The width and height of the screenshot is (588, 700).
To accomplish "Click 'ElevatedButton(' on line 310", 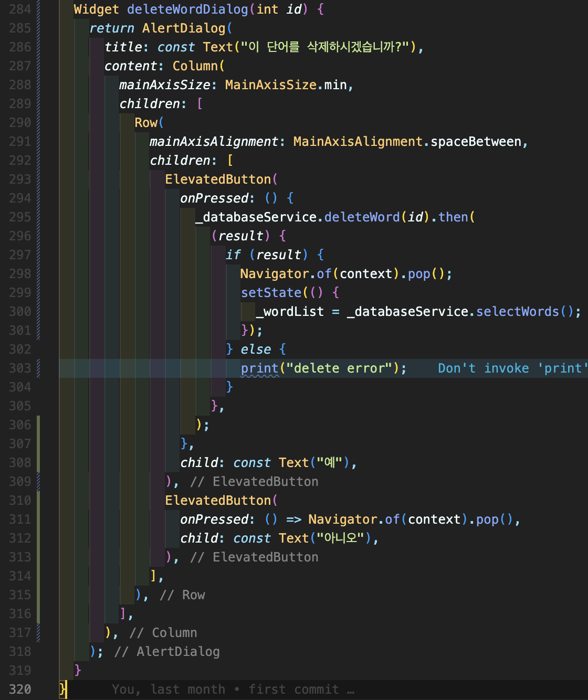I will [x=222, y=501].
